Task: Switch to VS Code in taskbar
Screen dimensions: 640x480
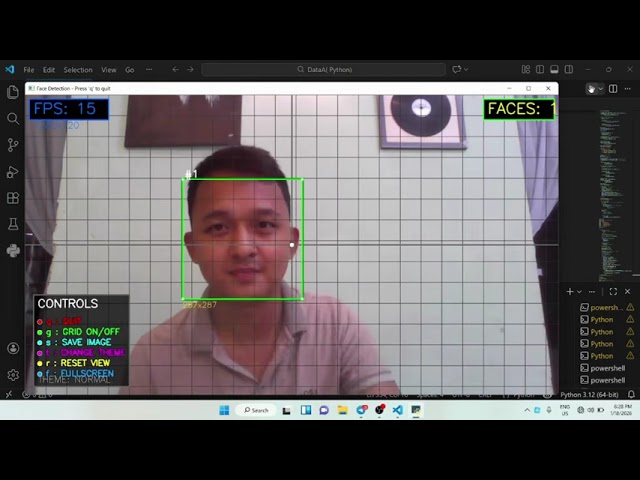Action: (398, 410)
